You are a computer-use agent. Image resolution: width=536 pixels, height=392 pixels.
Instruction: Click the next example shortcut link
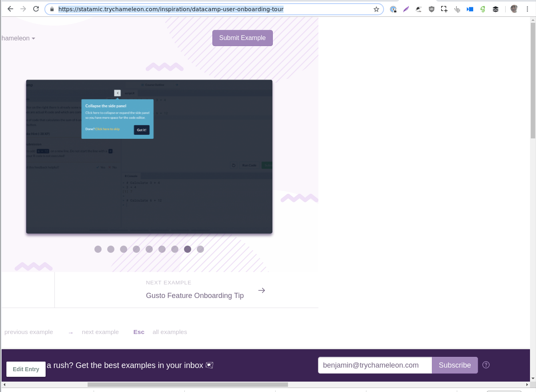pyautogui.click(x=100, y=332)
